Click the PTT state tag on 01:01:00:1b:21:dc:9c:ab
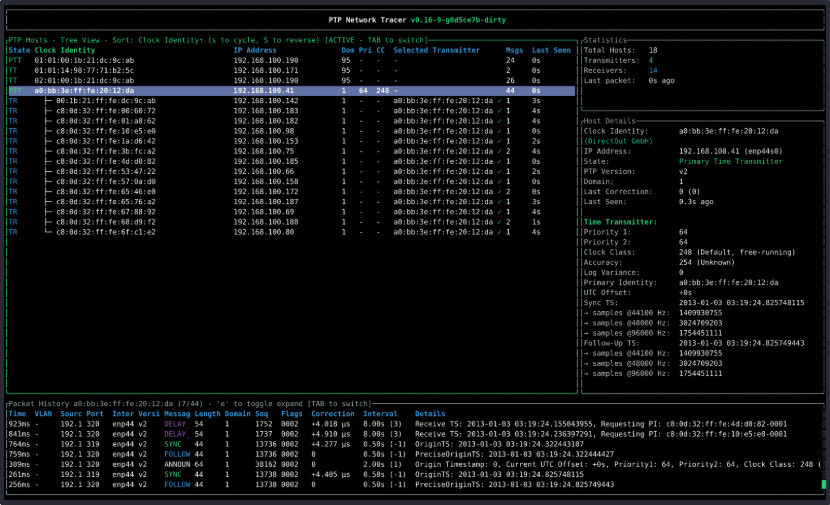The width and height of the screenshot is (830, 505). 14,60
